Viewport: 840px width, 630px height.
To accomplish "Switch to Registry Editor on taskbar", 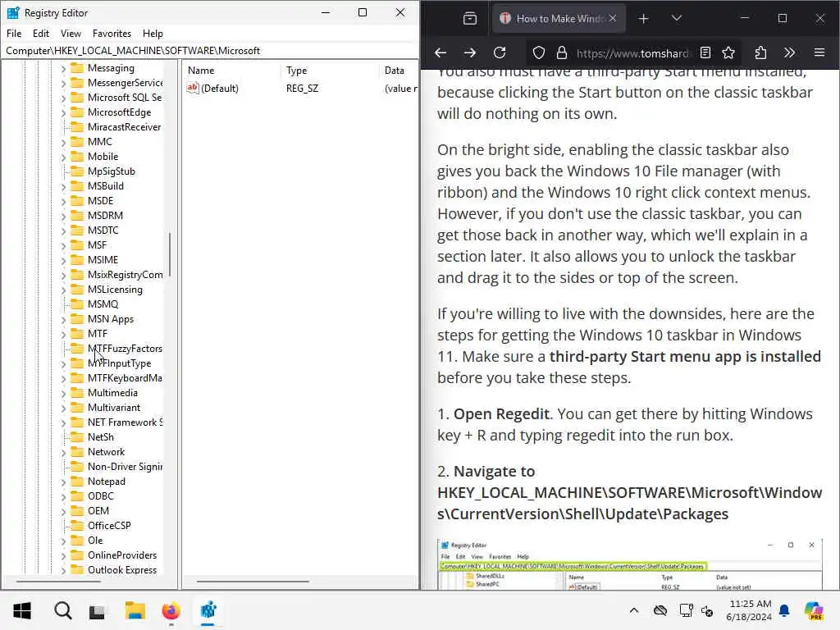I will click(x=208, y=610).
